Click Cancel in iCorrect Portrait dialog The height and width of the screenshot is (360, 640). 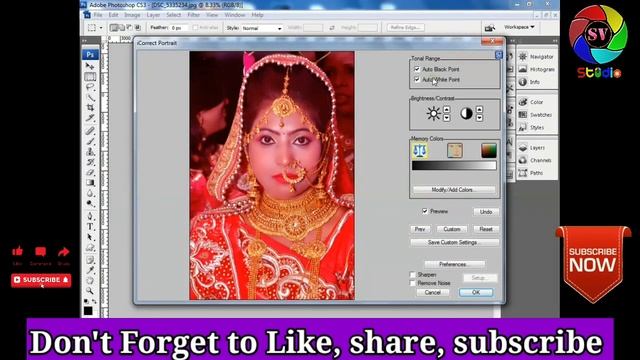coord(433,293)
